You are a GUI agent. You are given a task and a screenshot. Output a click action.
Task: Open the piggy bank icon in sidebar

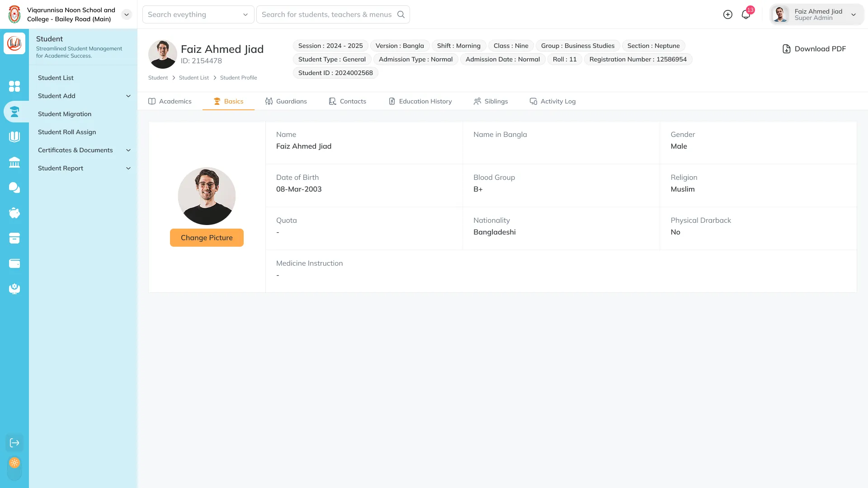[x=14, y=213]
